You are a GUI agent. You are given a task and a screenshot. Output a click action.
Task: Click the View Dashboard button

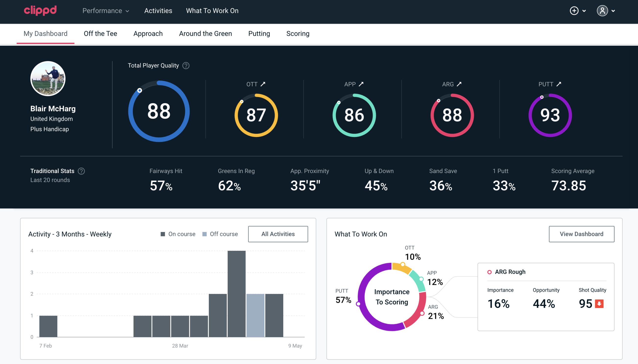tap(581, 234)
